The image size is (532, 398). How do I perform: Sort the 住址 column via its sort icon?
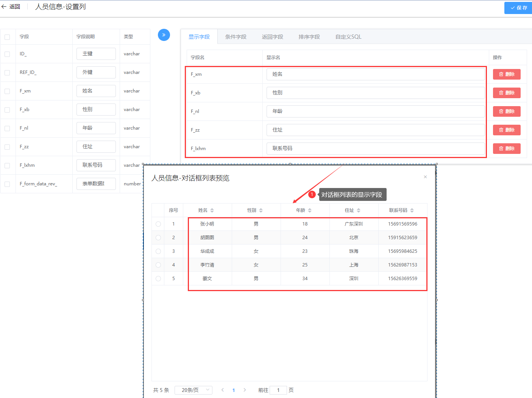point(359,210)
